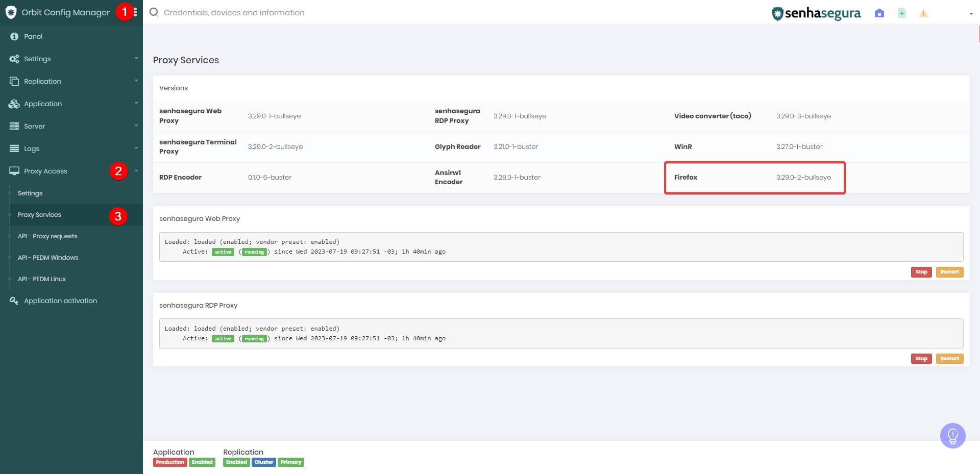The width and height of the screenshot is (980, 474).
Task: Click the senhasegura brand logo
Action: click(x=816, y=13)
